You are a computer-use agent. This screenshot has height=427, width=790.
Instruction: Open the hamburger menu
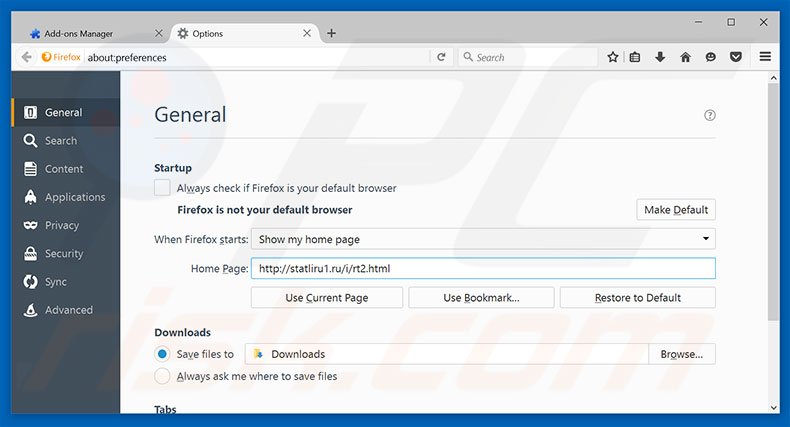point(765,57)
